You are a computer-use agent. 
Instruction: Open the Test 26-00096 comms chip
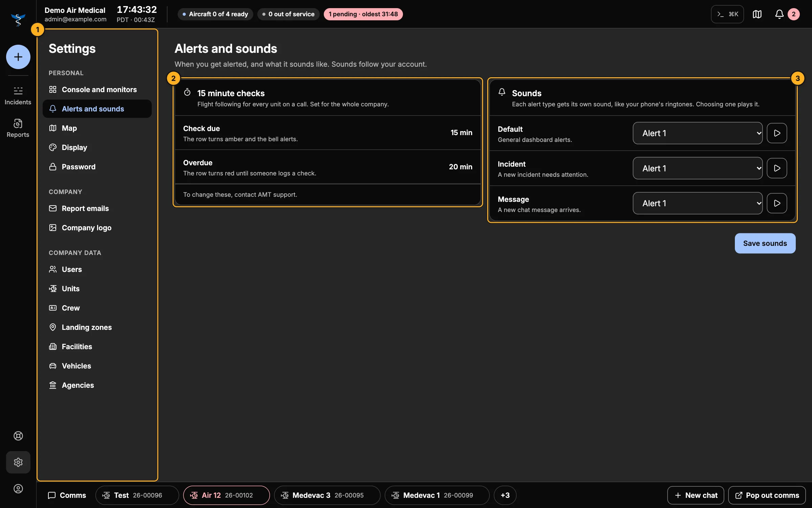coord(137,495)
